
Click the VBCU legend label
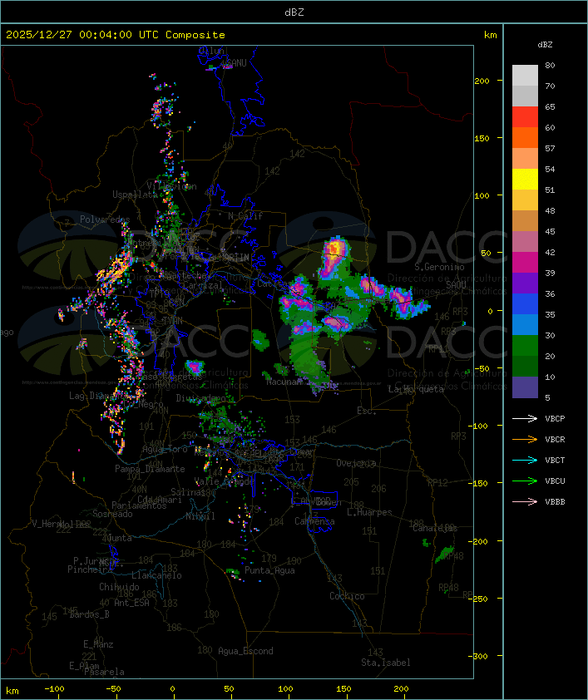(x=555, y=481)
